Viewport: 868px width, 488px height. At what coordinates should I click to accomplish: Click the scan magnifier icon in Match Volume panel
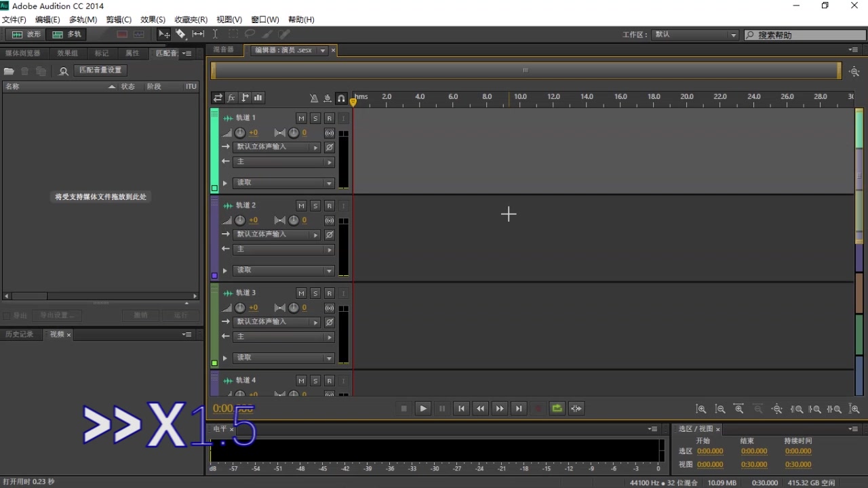coord(64,70)
